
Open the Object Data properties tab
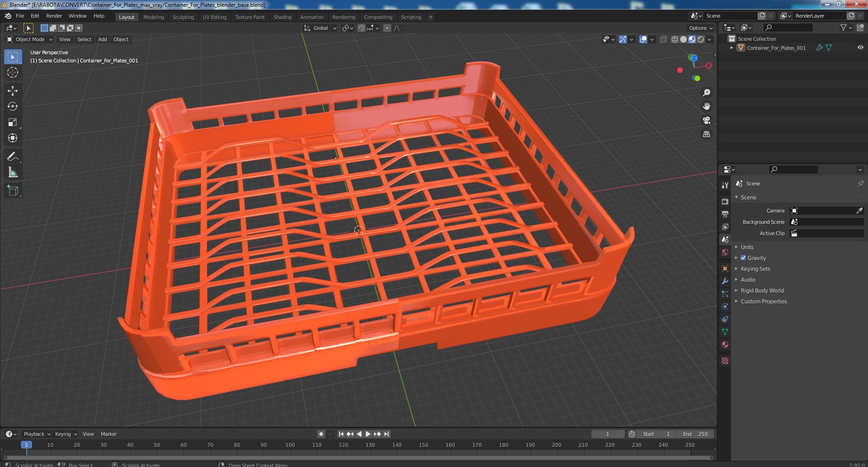point(725,332)
